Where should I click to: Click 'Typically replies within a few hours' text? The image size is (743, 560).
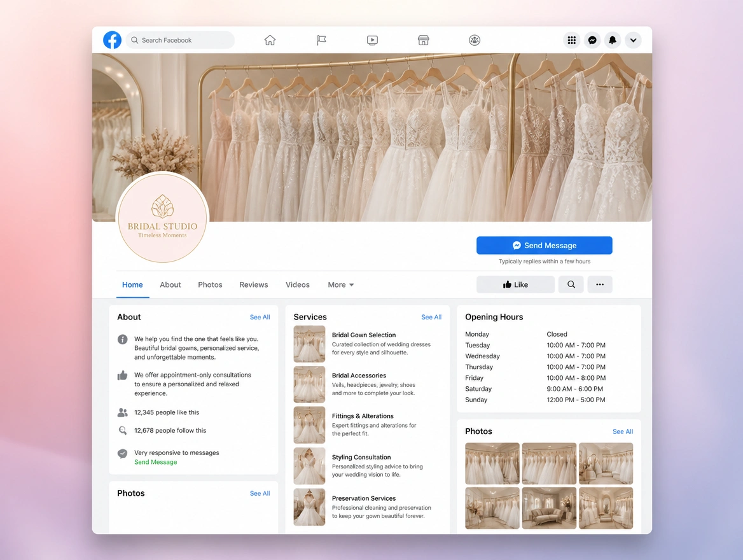pos(545,262)
